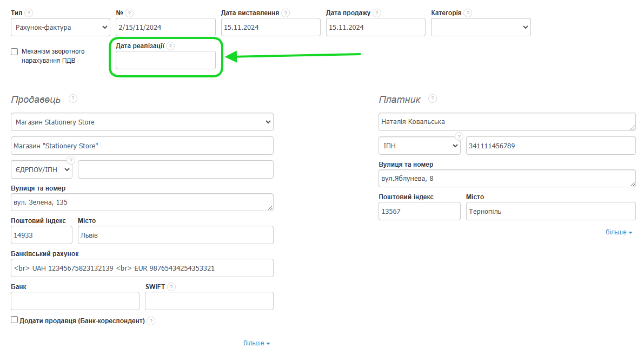The width and height of the screenshot is (644, 354).
Task: Click help icon next to Продавець heading
Action: coord(73,99)
